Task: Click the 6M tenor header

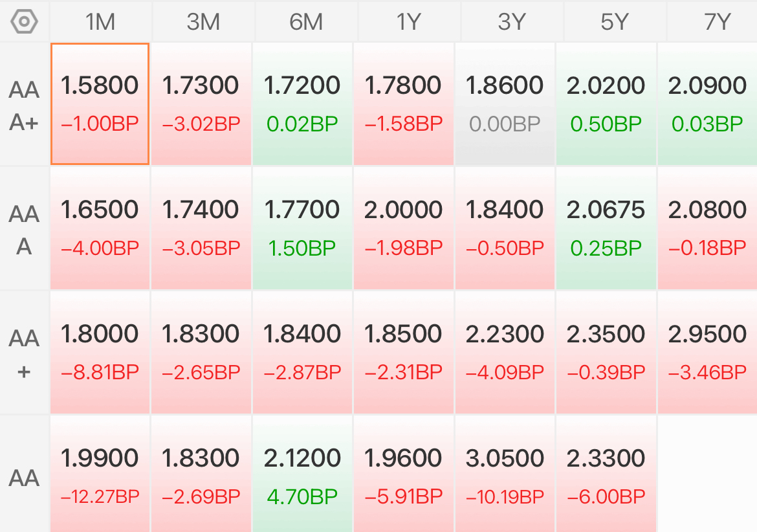Action: pos(306,22)
